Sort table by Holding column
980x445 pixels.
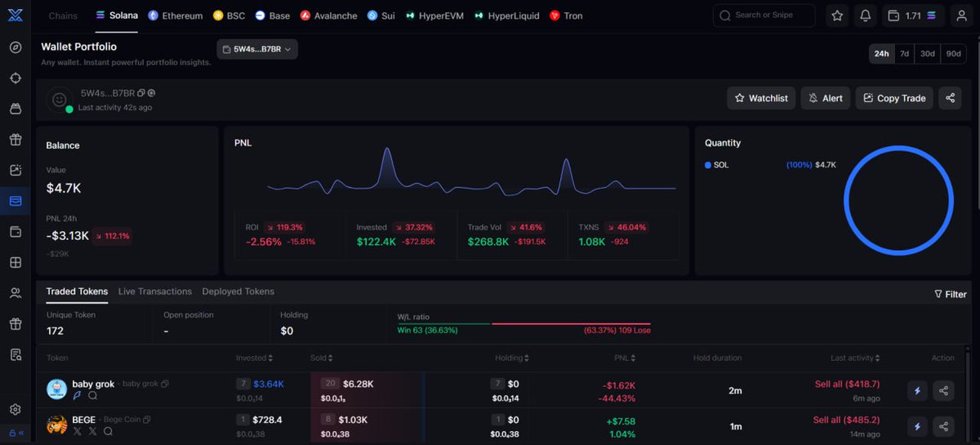click(512, 358)
